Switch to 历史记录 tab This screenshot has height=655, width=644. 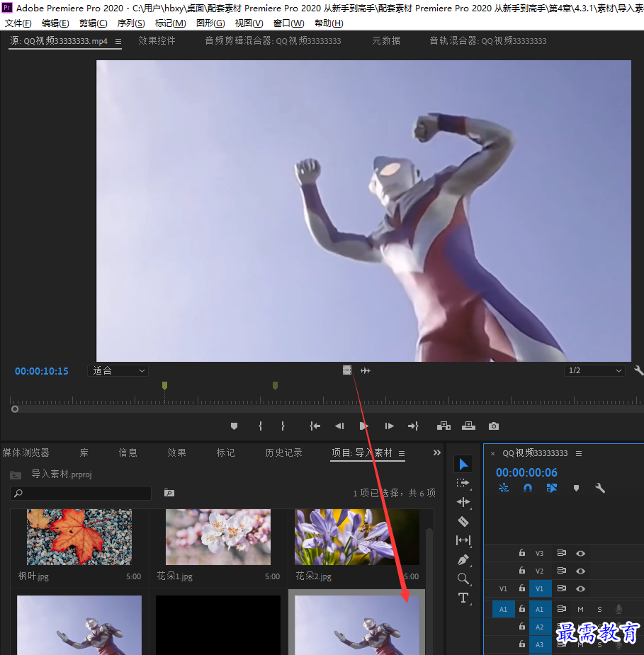click(x=283, y=452)
